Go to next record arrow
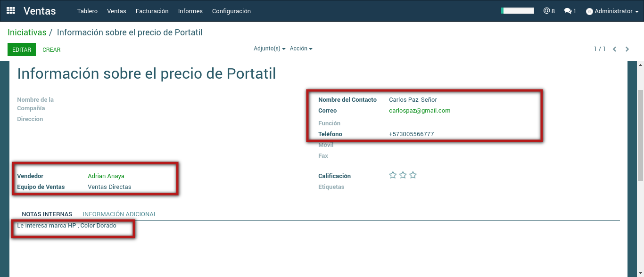This screenshot has width=644, height=277. (627, 49)
